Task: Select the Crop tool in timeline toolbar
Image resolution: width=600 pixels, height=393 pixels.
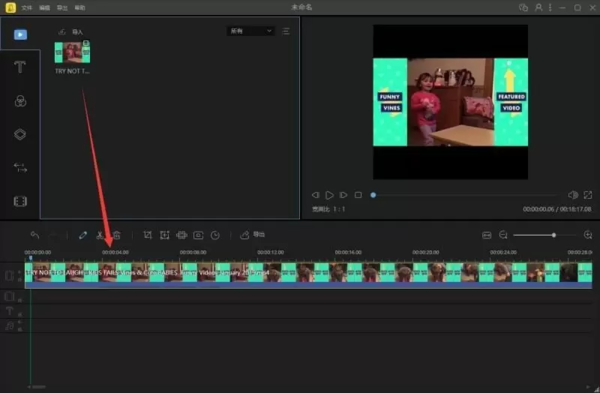Action: click(x=148, y=235)
